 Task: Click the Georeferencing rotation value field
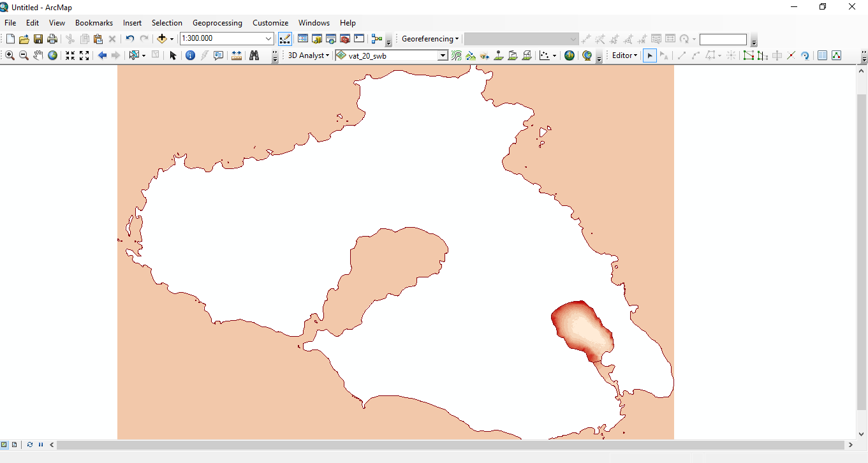(x=723, y=39)
